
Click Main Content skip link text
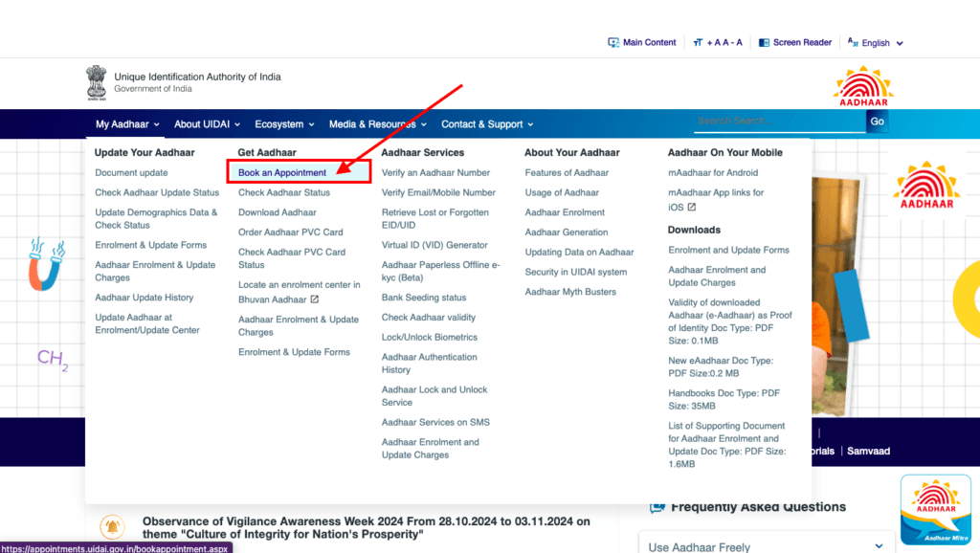tap(650, 42)
